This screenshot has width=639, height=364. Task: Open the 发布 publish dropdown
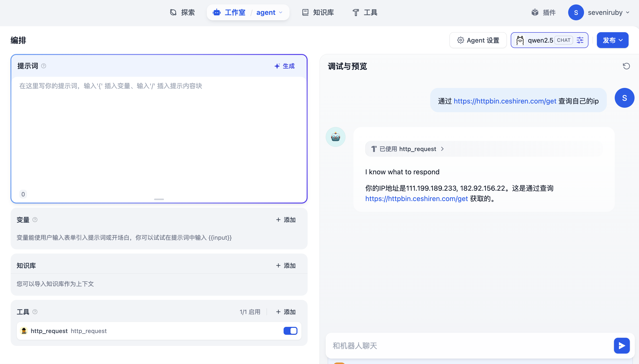[612, 40]
